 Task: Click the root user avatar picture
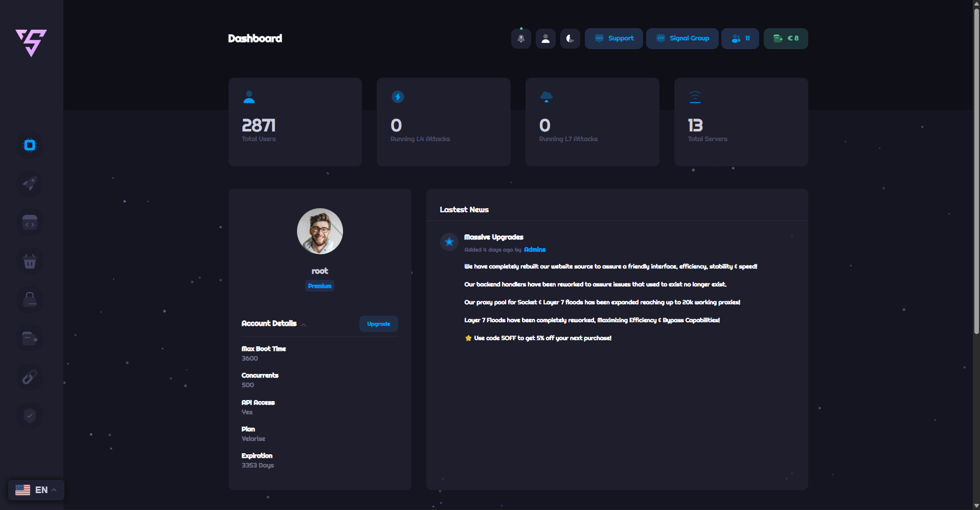point(320,231)
